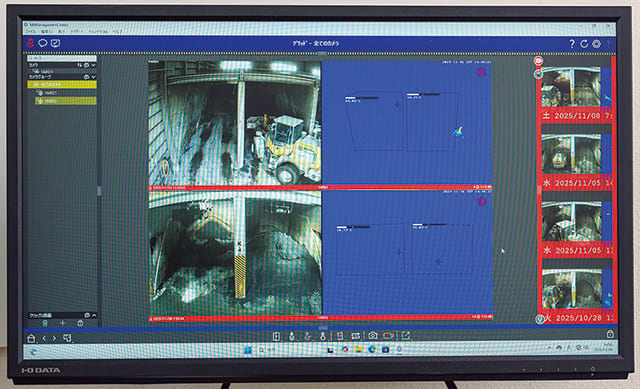
Task: Open the red user account icon
Action: click(30, 43)
